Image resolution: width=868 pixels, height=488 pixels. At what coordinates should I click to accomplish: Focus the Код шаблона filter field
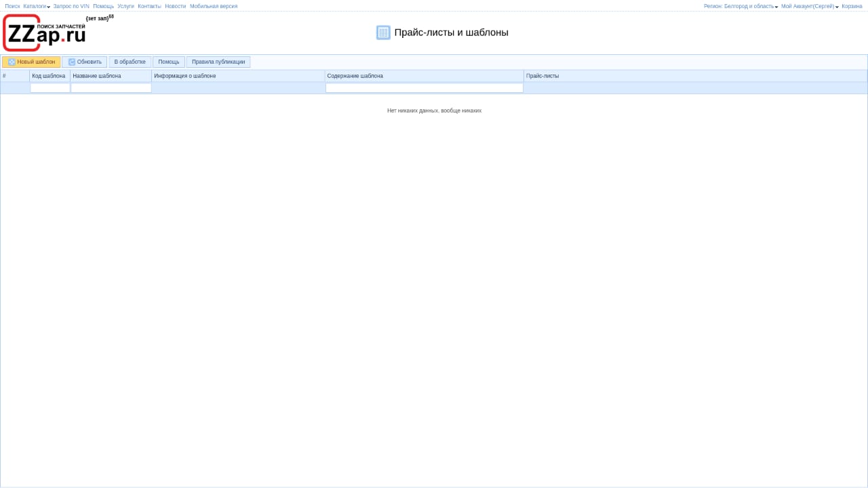click(x=50, y=88)
